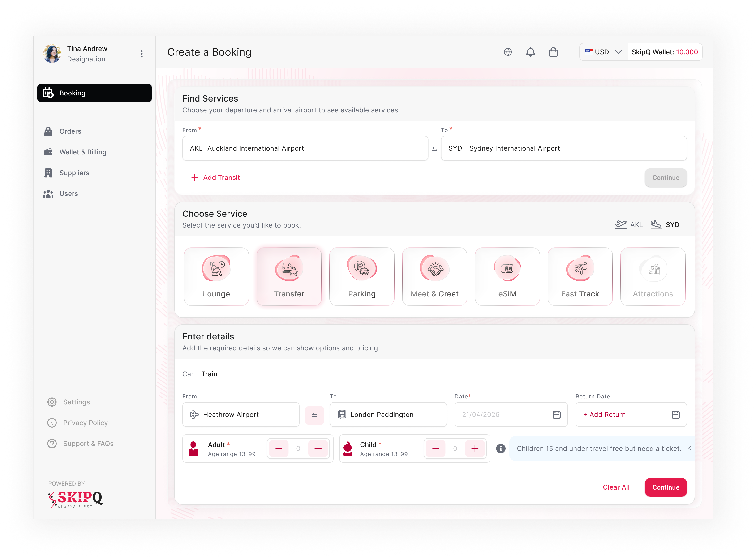756x559 pixels.
Task: Collapse the children travel free notice
Action: click(x=690, y=448)
